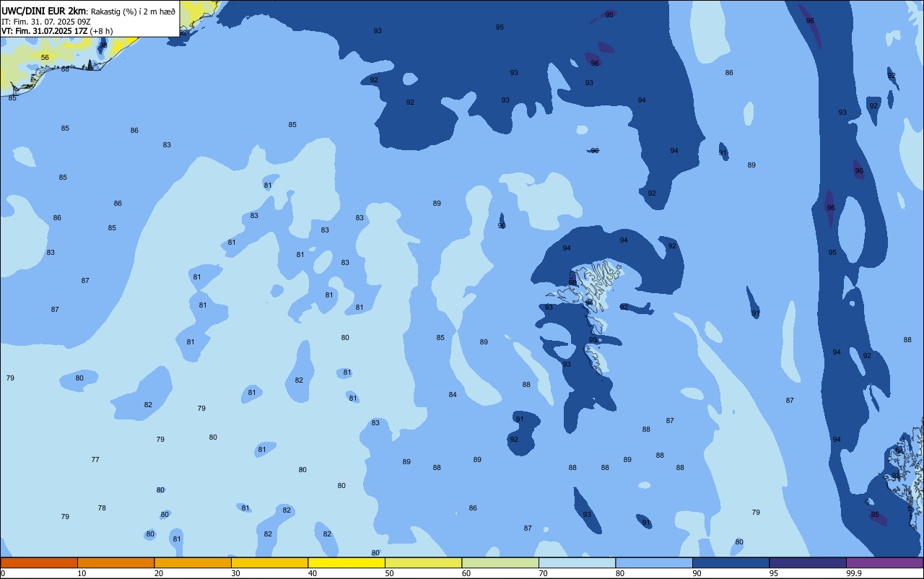Click the '30' legend scale label
The image size is (924, 579).
click(x=235, y=573)
